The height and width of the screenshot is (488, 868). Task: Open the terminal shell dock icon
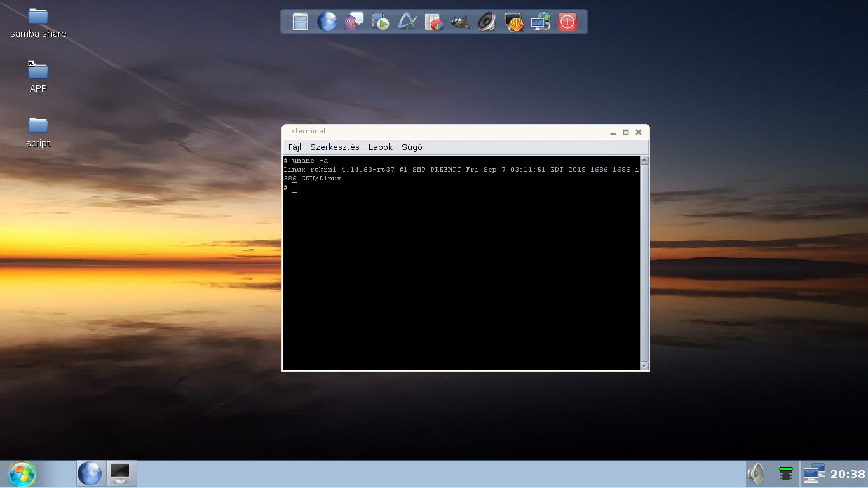(513, 22)
